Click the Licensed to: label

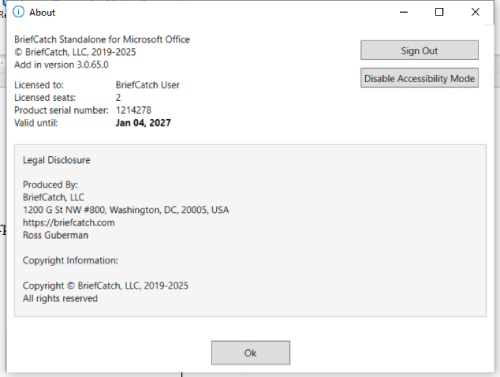click(39, 85)
